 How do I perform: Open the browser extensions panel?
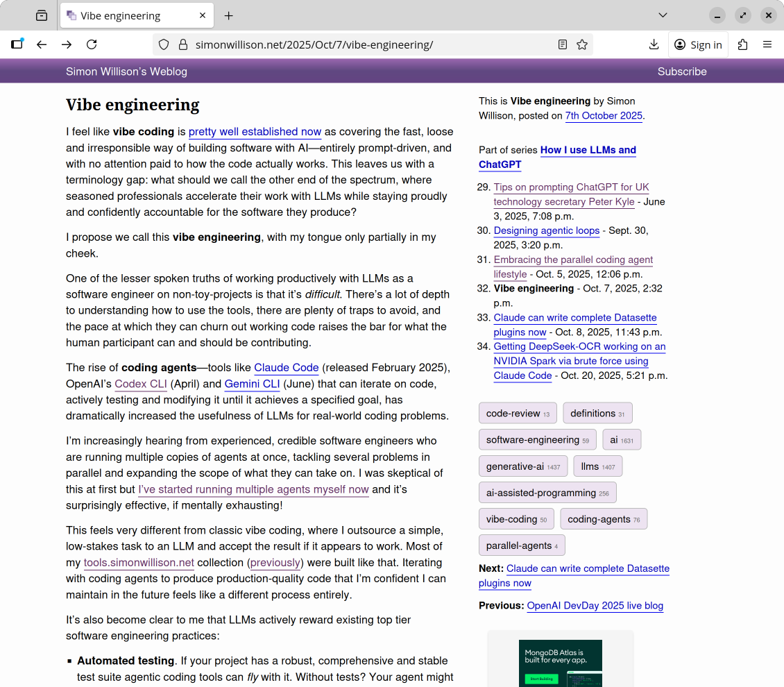point(743,44)
